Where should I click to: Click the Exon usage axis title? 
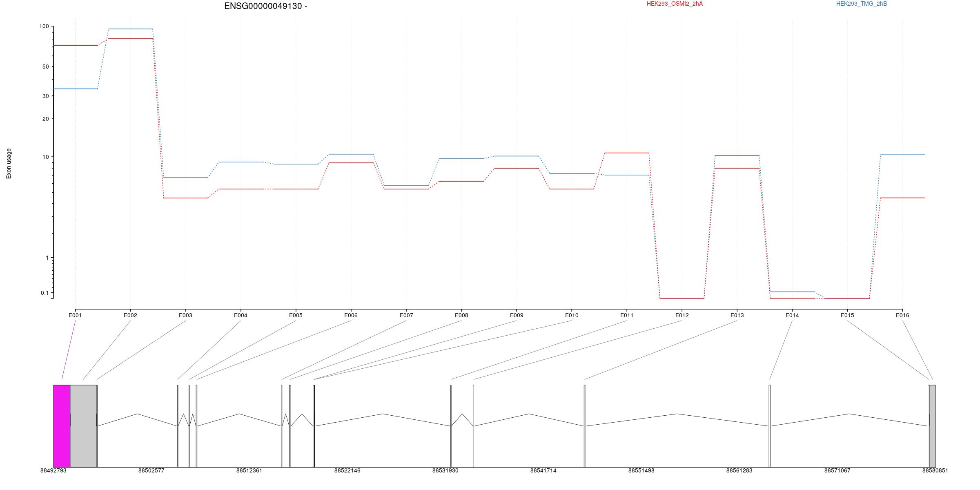(9, 163)
